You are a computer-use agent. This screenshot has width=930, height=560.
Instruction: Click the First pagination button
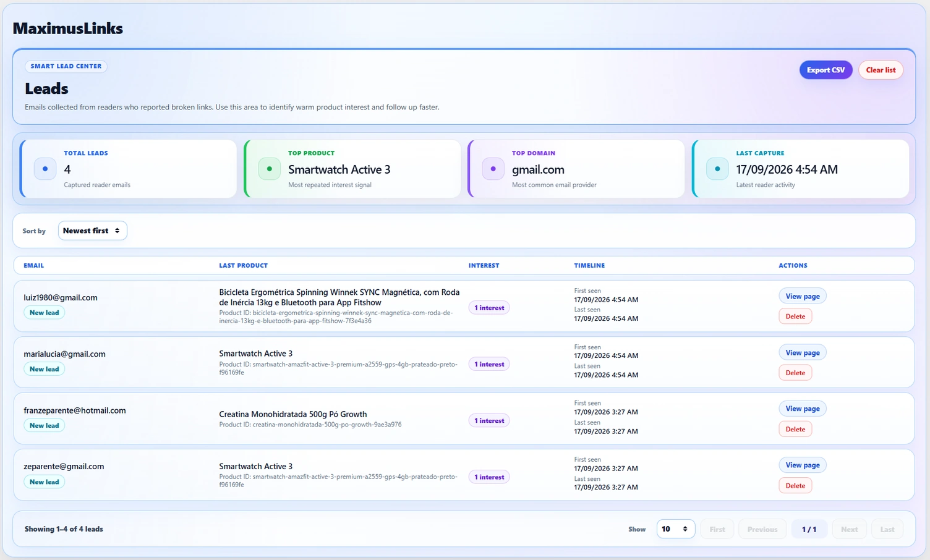717,529
